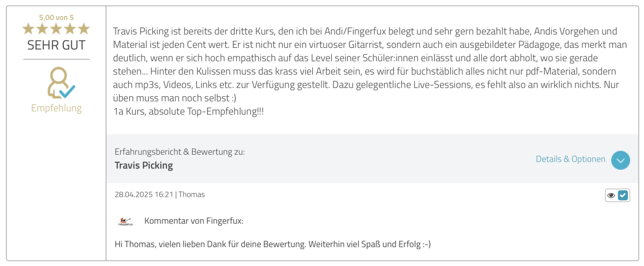Viewport: 644px width, 266px height.
Task: Click the middle gold rating star
Action: (x=56, y=29)
